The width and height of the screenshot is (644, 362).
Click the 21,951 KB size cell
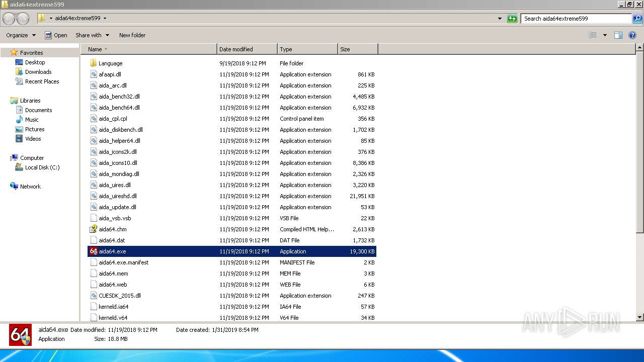click(362, 196)
